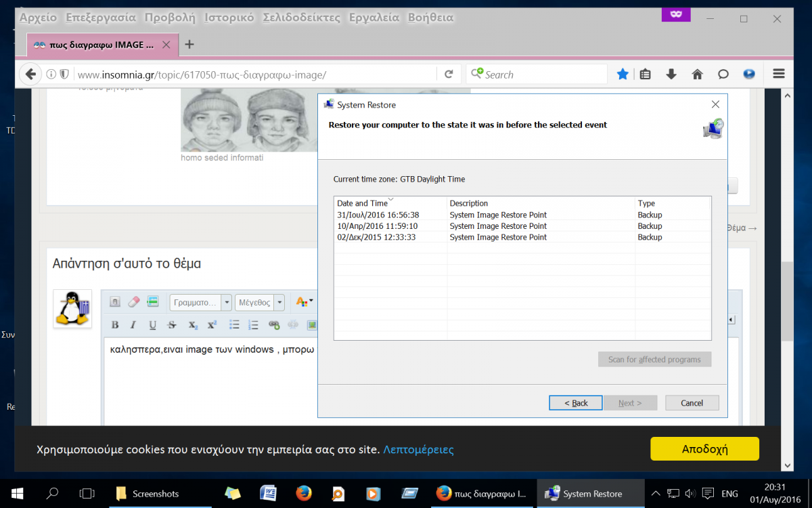Click into the reply text editor area

coord(210,383)
